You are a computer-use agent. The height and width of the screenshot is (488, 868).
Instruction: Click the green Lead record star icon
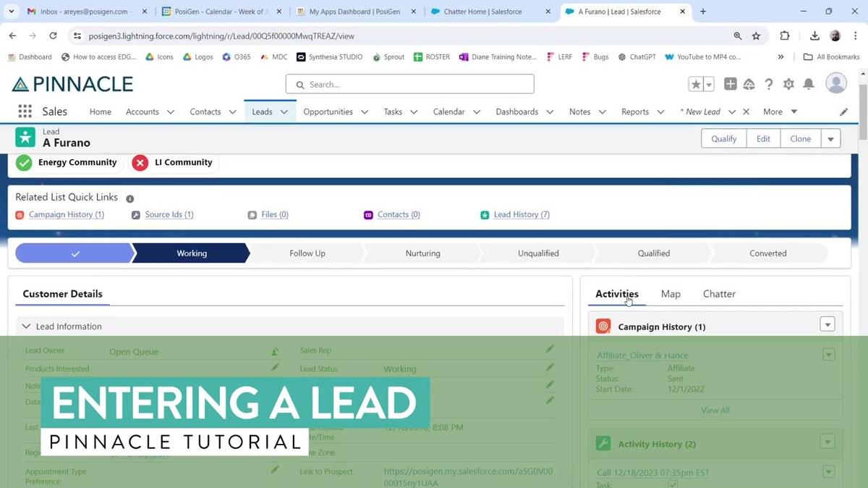tap(25, 137)
